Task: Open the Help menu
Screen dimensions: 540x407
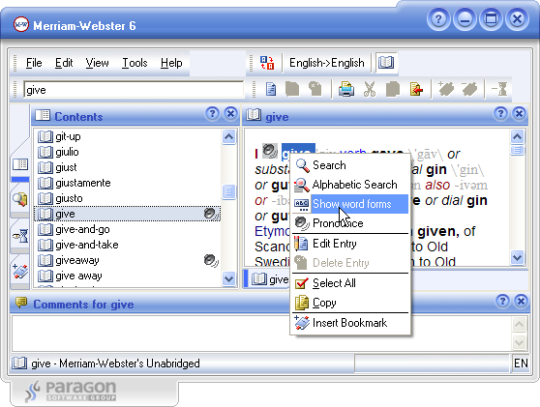Action: [171, 63]
